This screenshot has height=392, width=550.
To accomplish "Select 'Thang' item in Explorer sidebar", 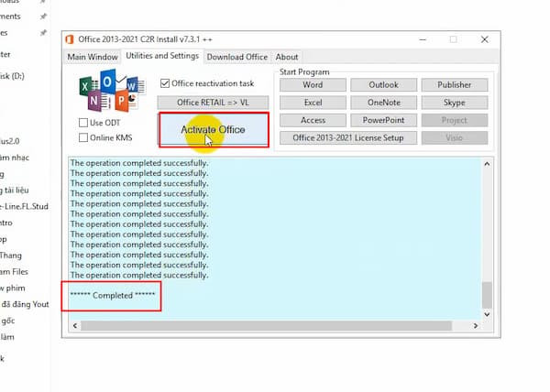I will point(10,256).
